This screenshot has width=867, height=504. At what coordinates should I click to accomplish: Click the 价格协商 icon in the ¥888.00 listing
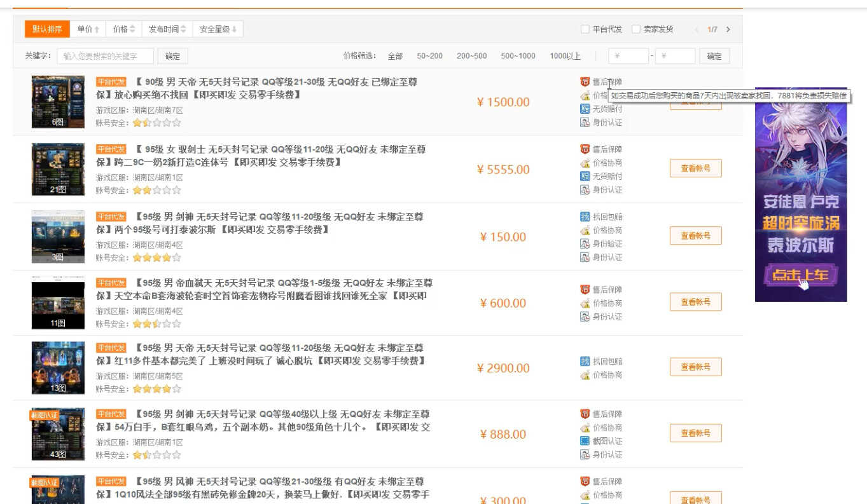585,427
